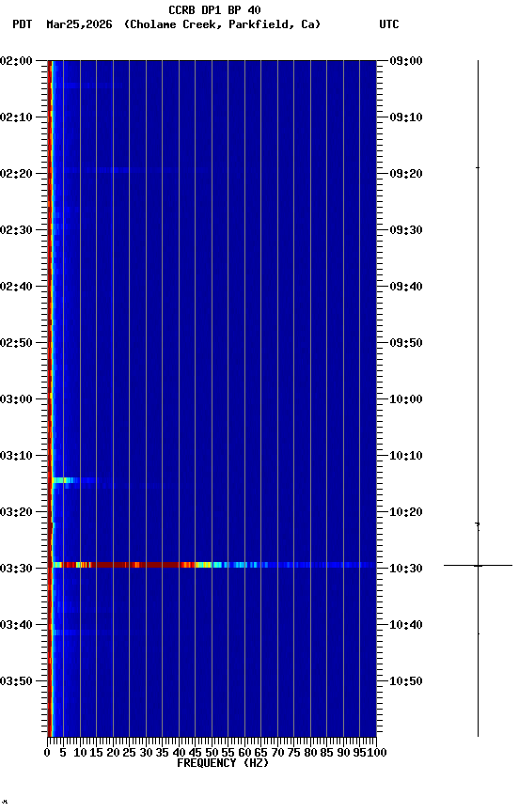The width and height of the screenshot is (519, 812).
Task: Click the 03:40 PDT time label
Action: (16, 625)
